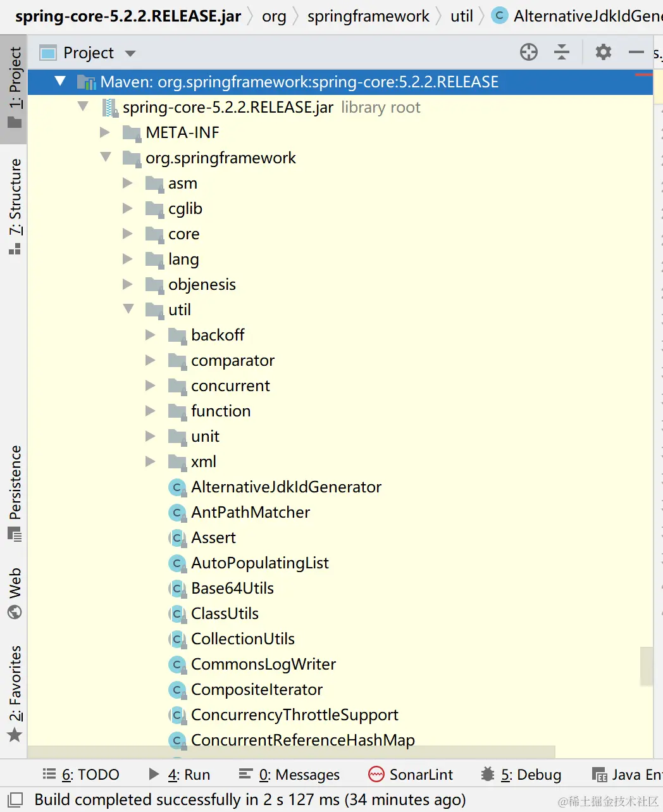
Task: Click the backoff package folder icon
Action: coord(177,335)
